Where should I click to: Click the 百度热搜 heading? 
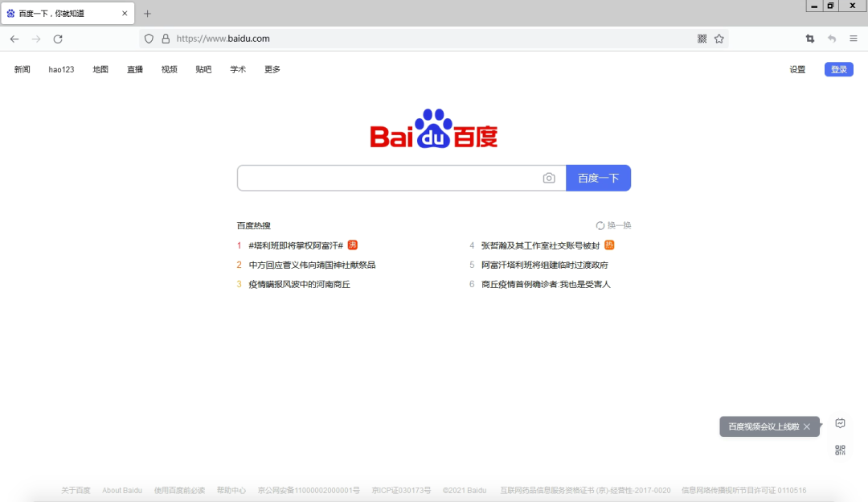tap(253, 225)
